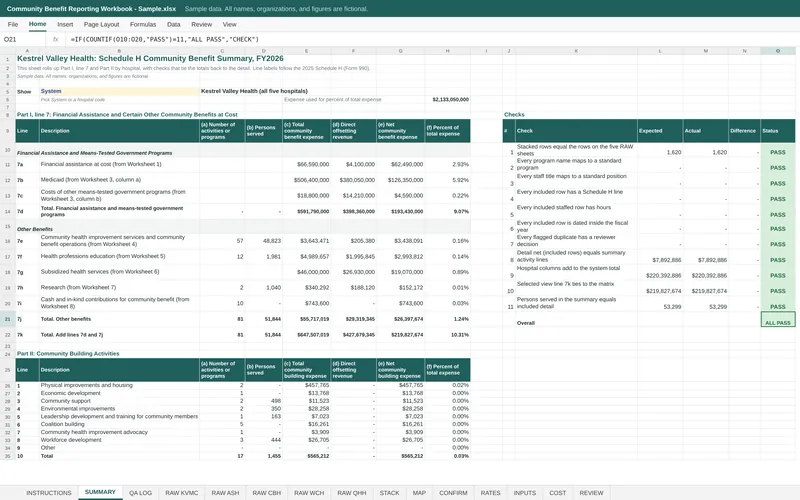Go to the MAP sheet tab

tap(419, 493)
